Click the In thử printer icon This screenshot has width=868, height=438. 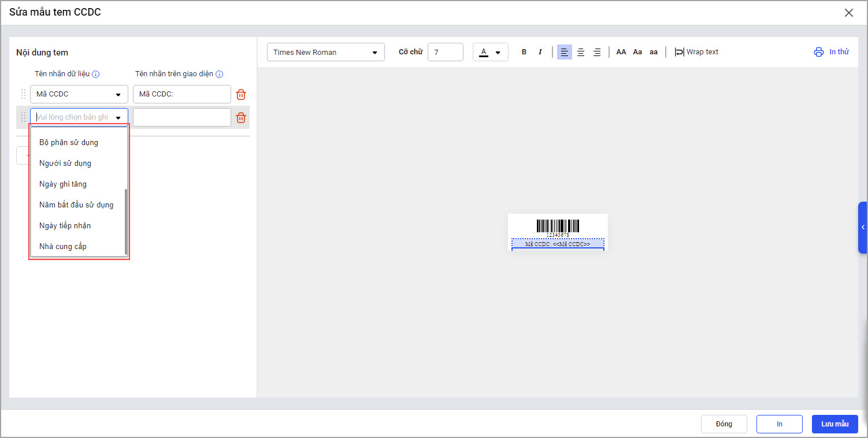pos(818,52)
